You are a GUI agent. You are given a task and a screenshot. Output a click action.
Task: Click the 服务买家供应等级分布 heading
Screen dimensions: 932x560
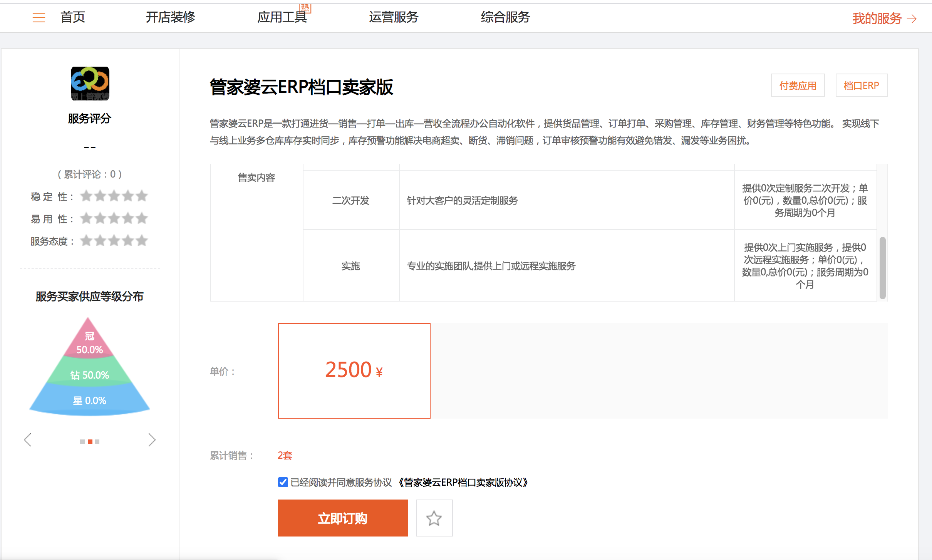[90, 296]
